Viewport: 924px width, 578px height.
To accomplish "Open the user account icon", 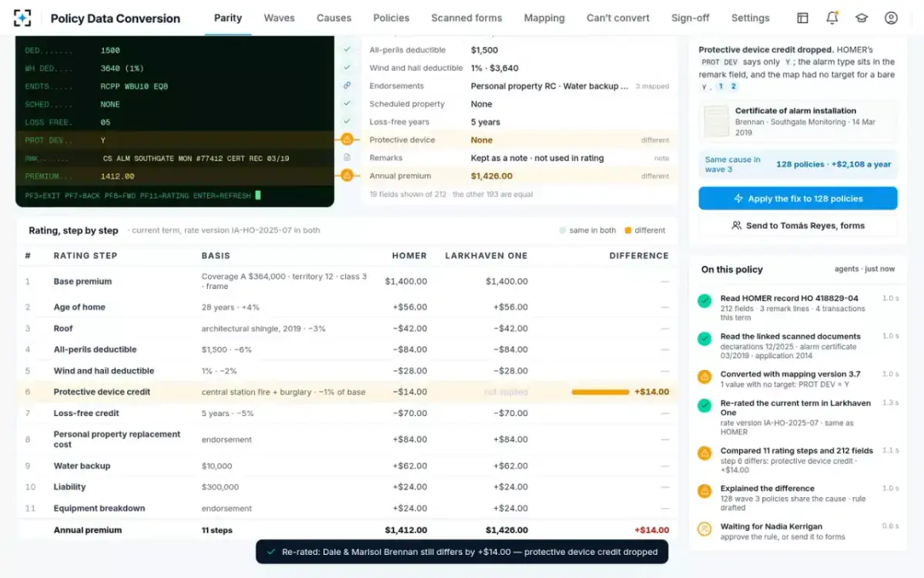I will [891, 18].
